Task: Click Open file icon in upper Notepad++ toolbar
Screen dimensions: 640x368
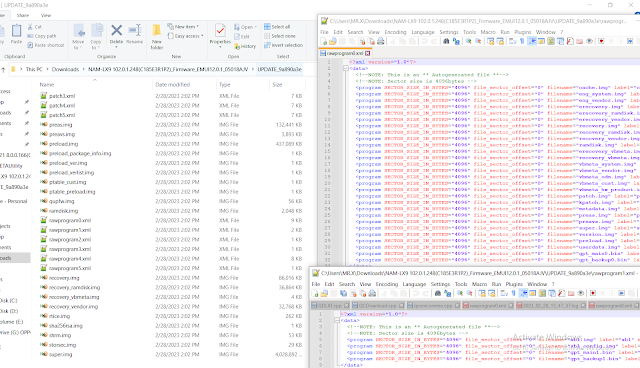Action: 333,41
